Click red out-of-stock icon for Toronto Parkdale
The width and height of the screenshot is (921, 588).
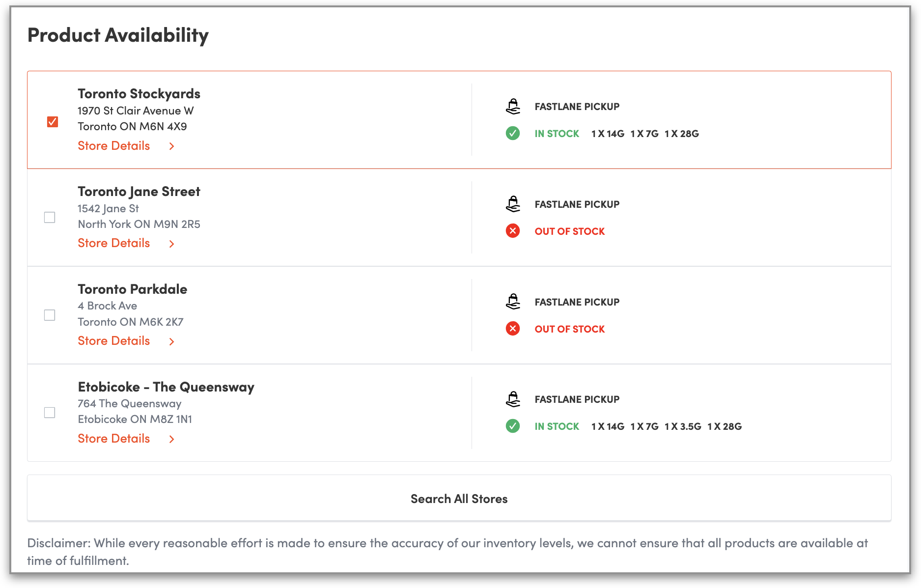pyautogui.click(x=513, y=329)
